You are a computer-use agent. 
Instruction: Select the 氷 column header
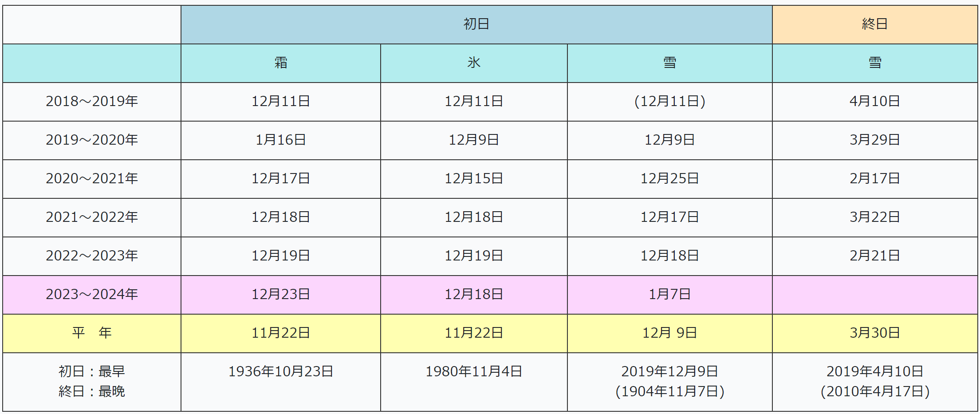pyautogui.click(x=473, y=63)
